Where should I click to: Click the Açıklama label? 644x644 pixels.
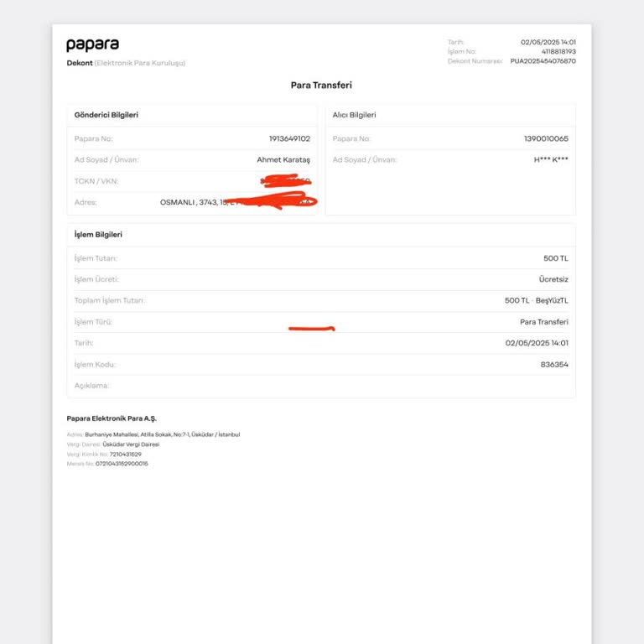pyautogui.click(x=91, y=386)
